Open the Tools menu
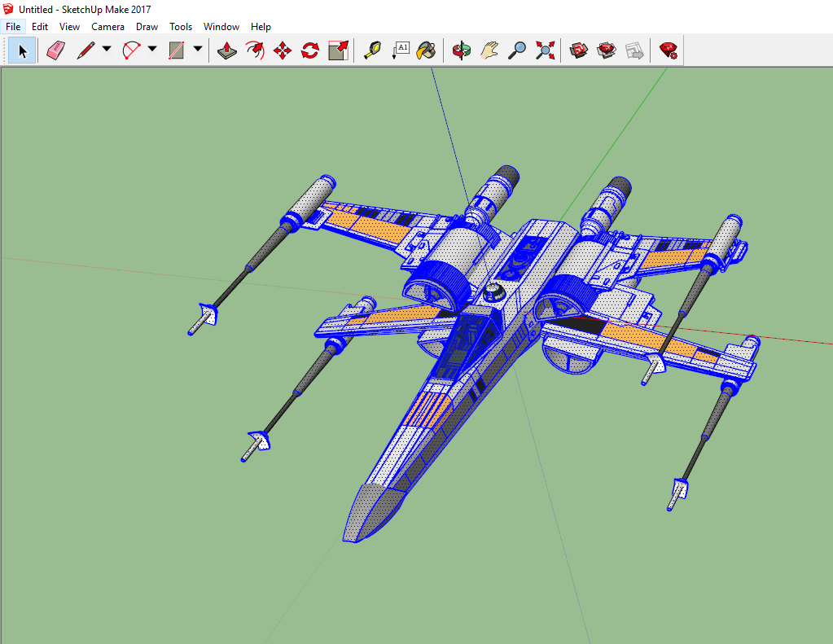Image resolution: width=833 pixels, height=644 pixels. click(181, 27)
